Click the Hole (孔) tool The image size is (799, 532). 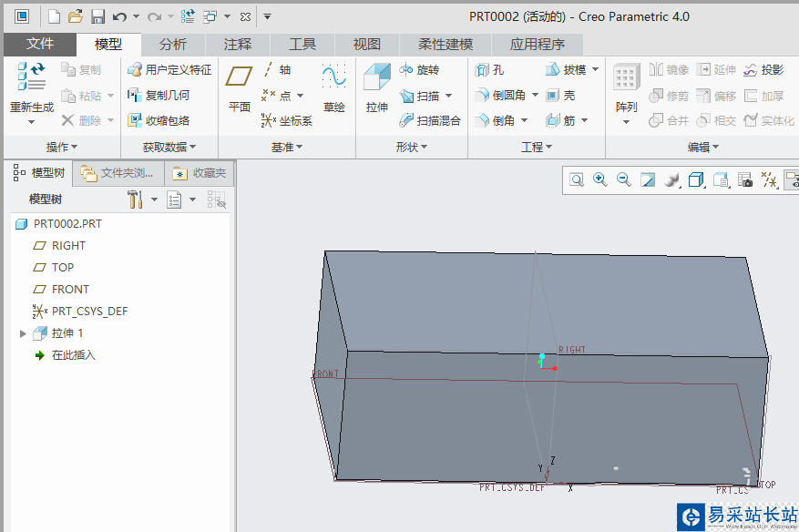(x=489, y=70)
